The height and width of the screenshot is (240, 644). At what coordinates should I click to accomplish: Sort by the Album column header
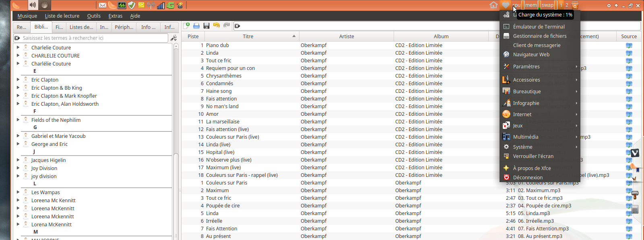click(x=441, y=36)
